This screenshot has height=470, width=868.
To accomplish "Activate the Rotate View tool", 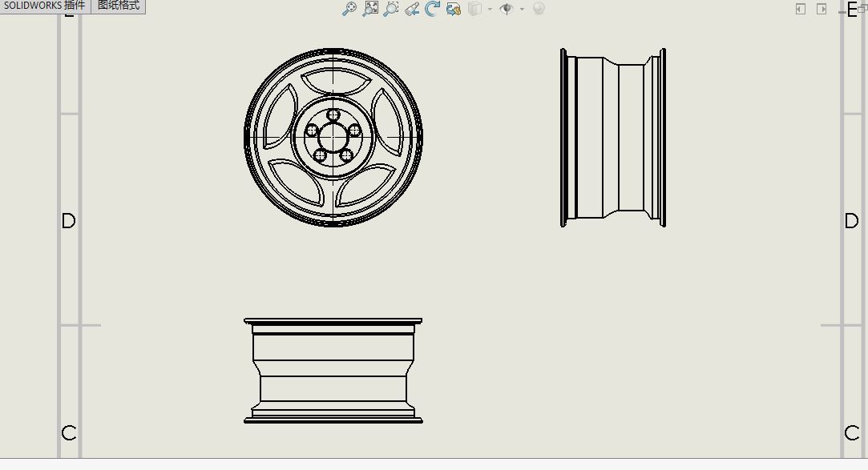I will tap(432, 8).
